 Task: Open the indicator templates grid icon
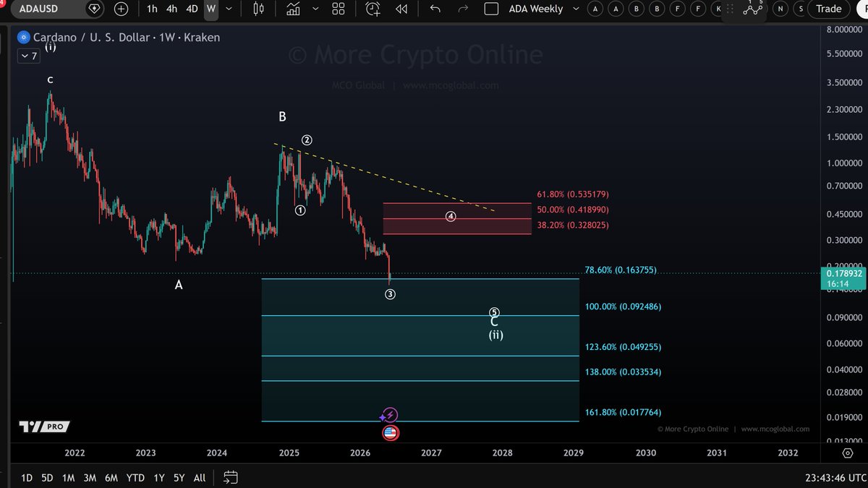pyautogui.click(x=338, y=9)
